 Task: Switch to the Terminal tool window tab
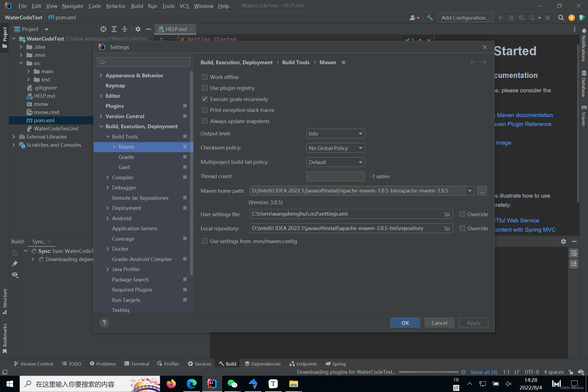(x=137, y=364)
